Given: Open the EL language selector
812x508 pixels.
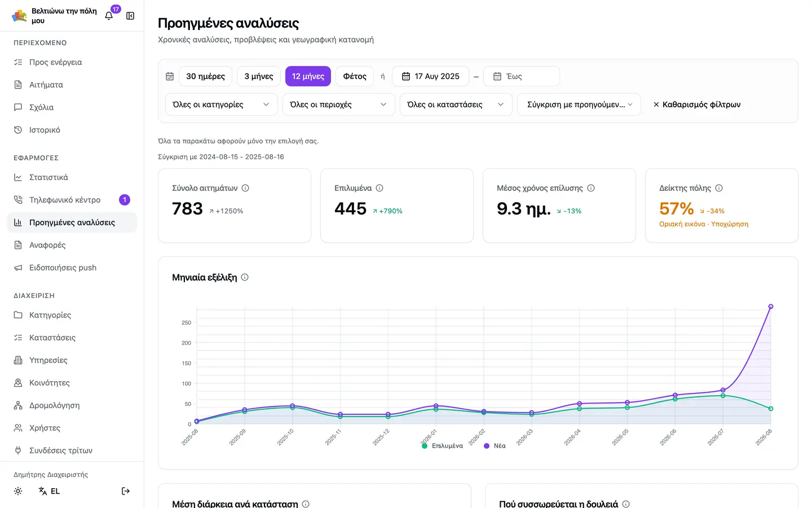Looking at the screenshot, I should [x=49, y=491].
